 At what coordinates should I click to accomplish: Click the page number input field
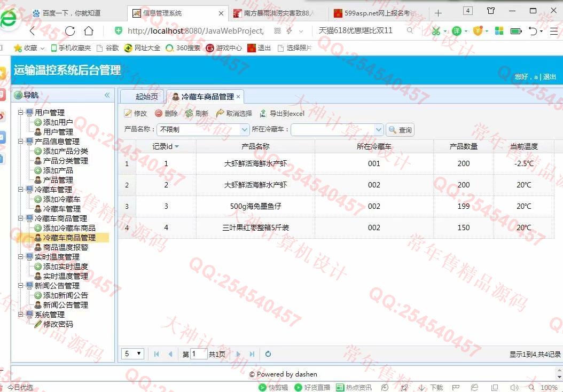[x=199, y=354]
